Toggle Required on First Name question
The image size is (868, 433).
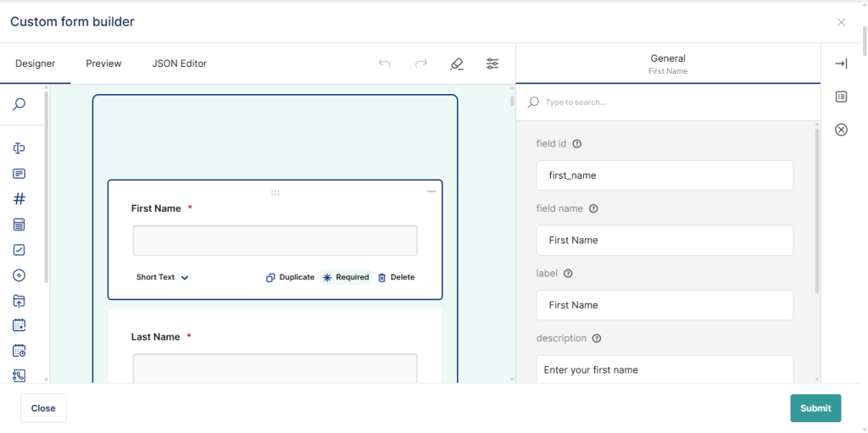346,277
